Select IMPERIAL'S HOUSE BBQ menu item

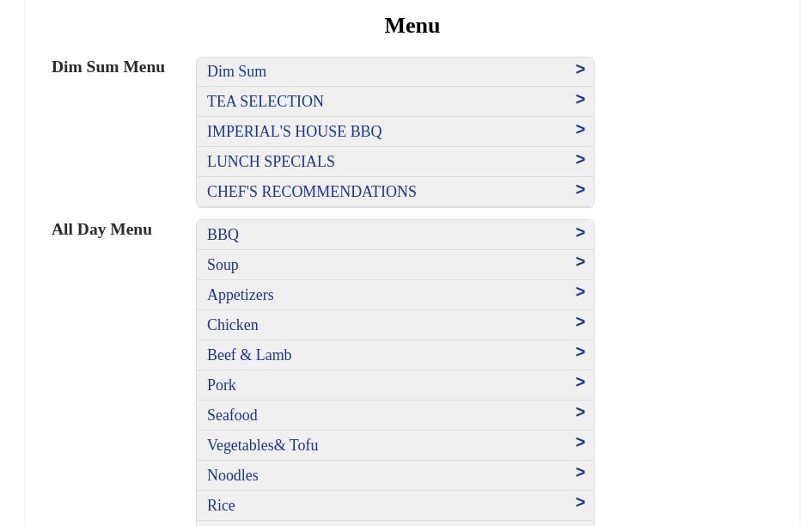[294, 131]
